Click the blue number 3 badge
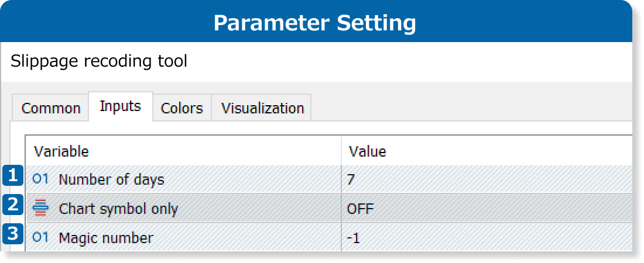 pos(13,234)
